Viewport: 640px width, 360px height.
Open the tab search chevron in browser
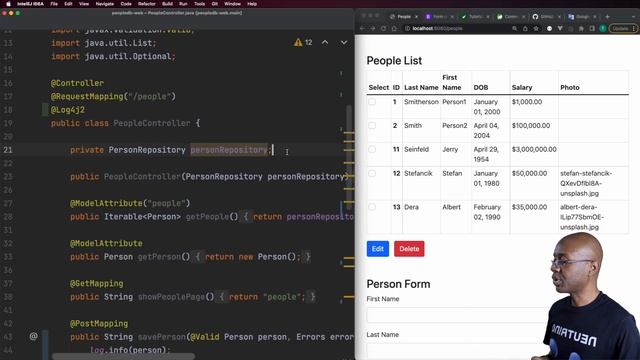[x=633, y=17]
